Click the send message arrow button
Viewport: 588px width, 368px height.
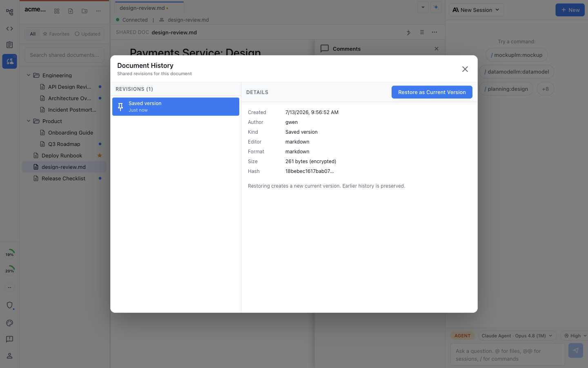point(576,350)
